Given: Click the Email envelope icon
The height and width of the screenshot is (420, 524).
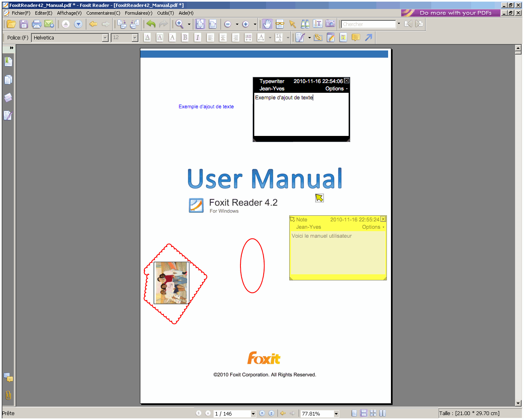Looking at the screenshot, I should pyautogui.click(x=49, y=24).
